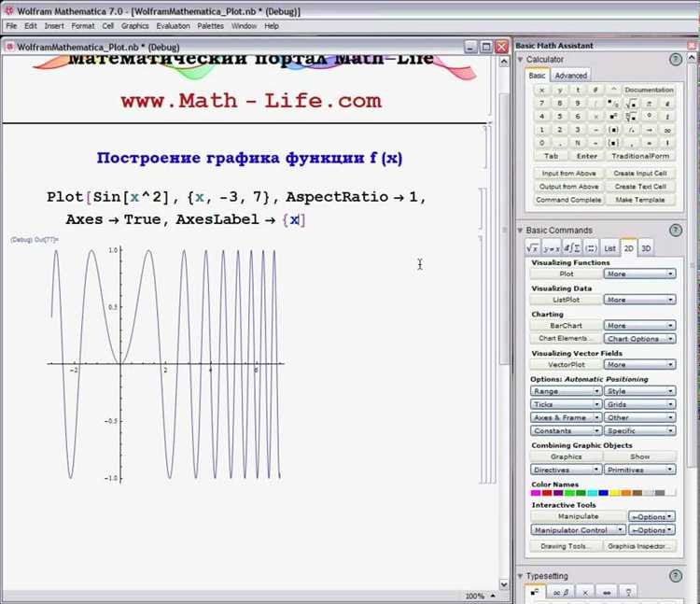
Task: Insert square root template from Calculator keypad
Action: pyautogui.click(x=631, y=104)
